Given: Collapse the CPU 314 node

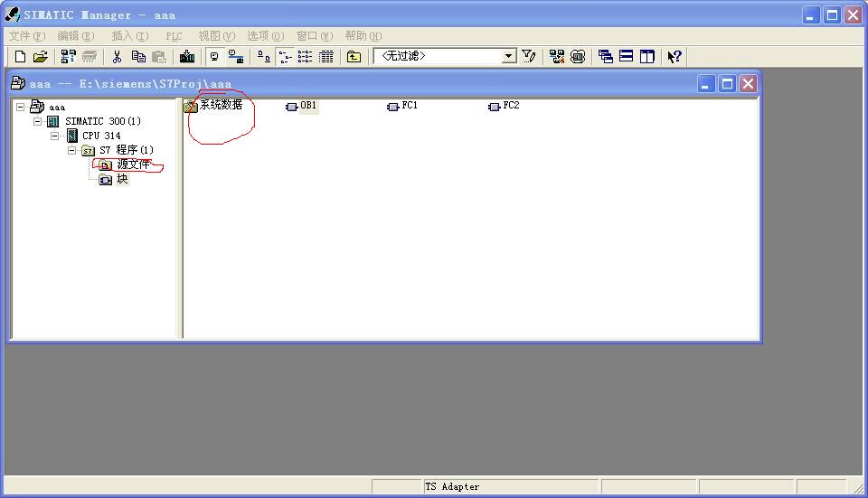Looking at the screenshot, I should pyautogui.click(x=55, y=136).
